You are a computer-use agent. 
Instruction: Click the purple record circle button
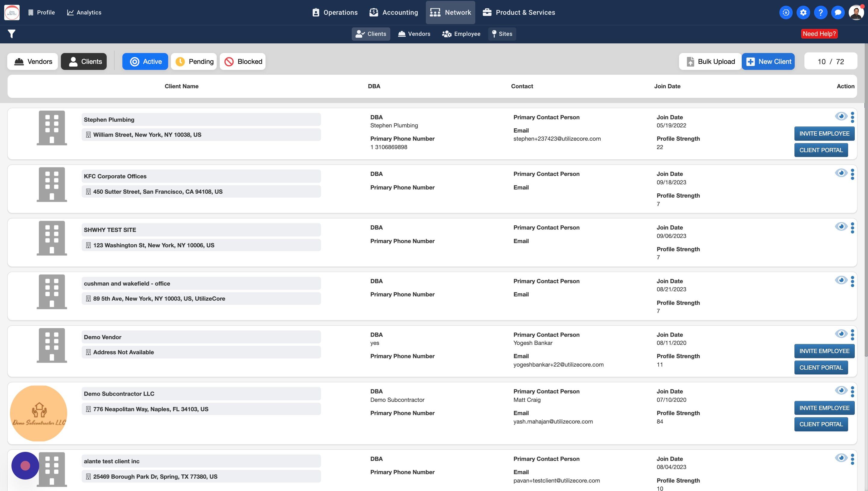[25, 466]
